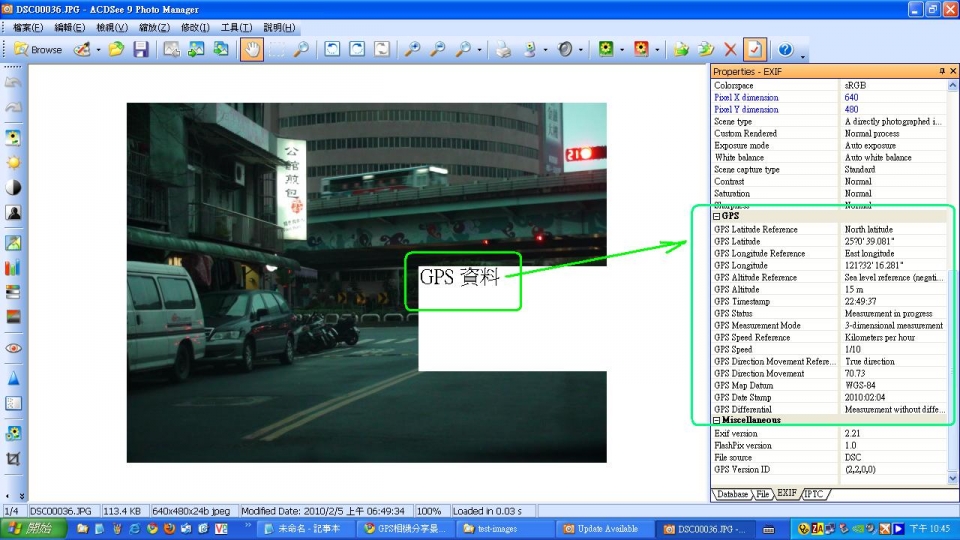Click the Sun exposure tool icon

pyautogui.click(x=14, y=162)
